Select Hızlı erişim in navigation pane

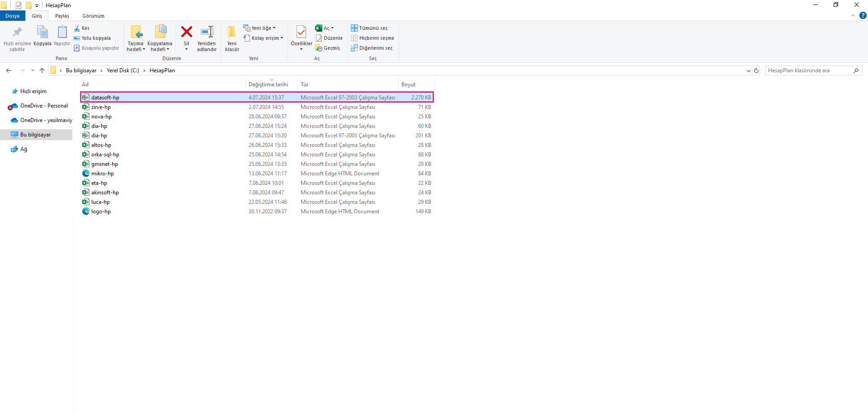point(33,91)
